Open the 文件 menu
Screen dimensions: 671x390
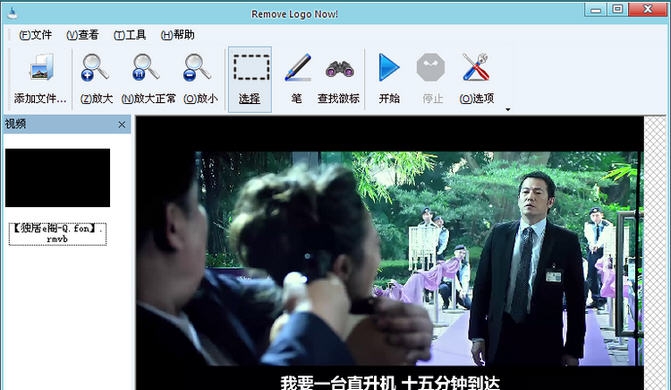(36, 35)
